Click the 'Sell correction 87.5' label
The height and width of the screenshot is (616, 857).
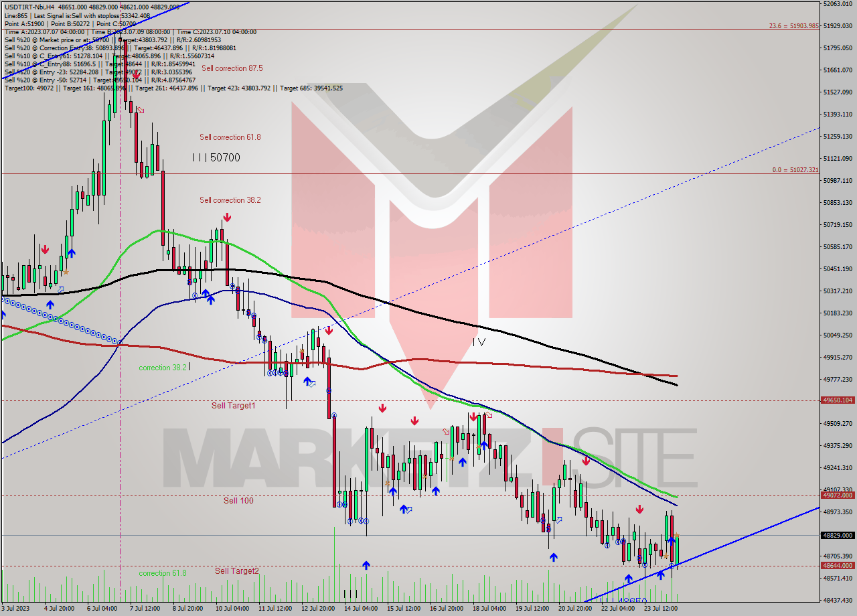tap(232, 68)
